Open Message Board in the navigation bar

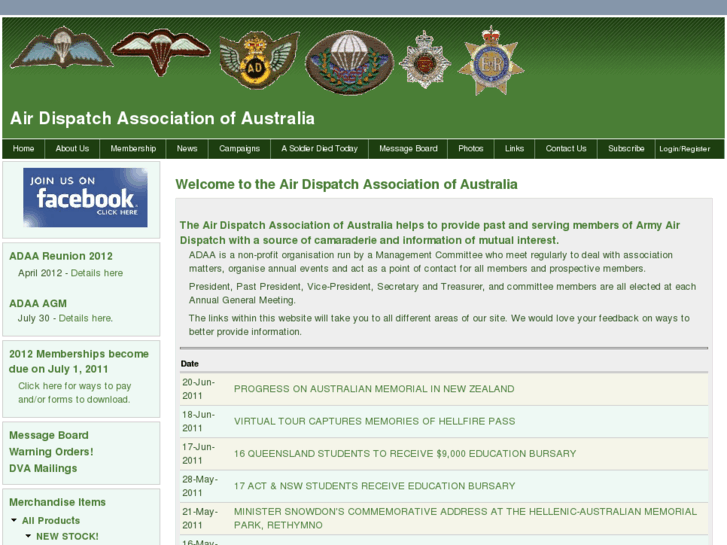(408, 148)
